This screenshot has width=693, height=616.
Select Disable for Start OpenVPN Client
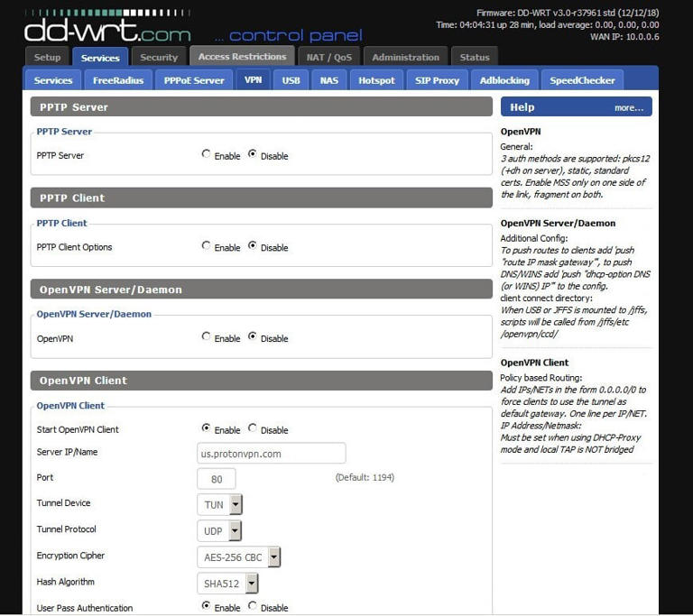253,428
